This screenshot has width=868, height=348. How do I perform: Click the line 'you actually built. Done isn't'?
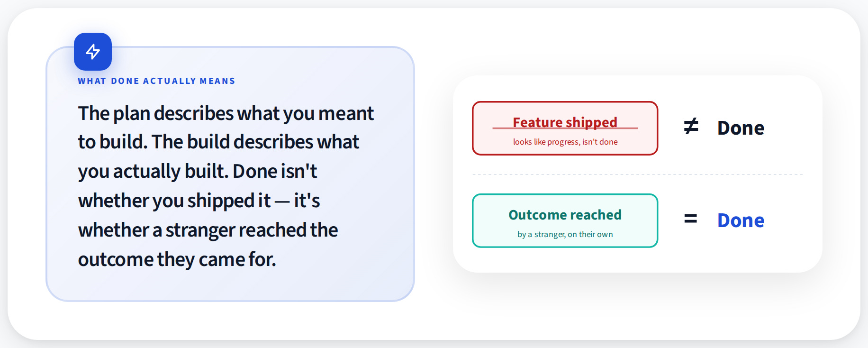198,172
